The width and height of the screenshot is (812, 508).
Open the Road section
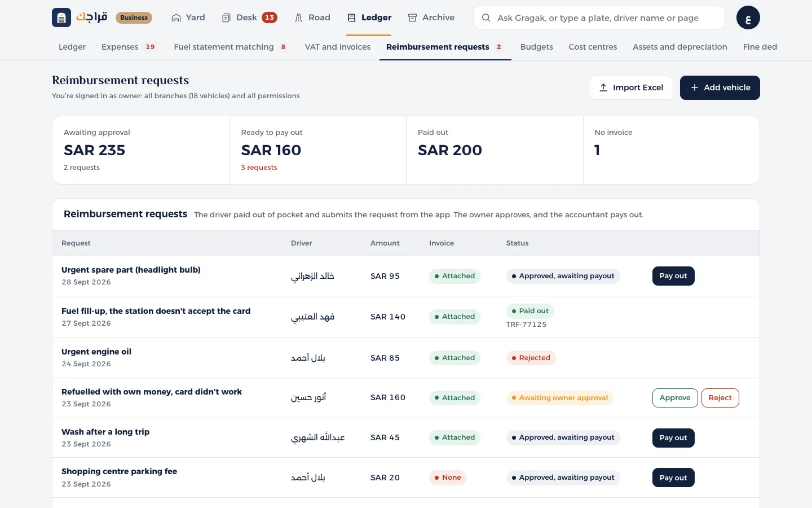(x=312, y=17)
